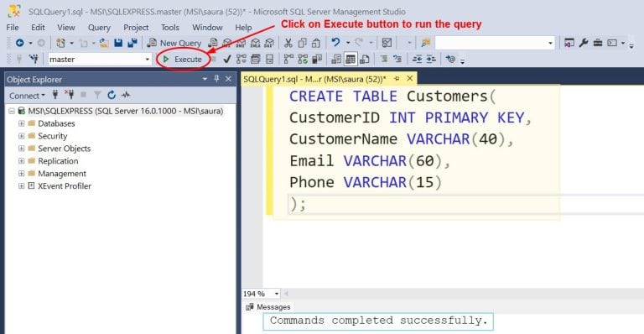Screen dimensions: 644x334
Task: Open the Project menu
Action: 136,28
